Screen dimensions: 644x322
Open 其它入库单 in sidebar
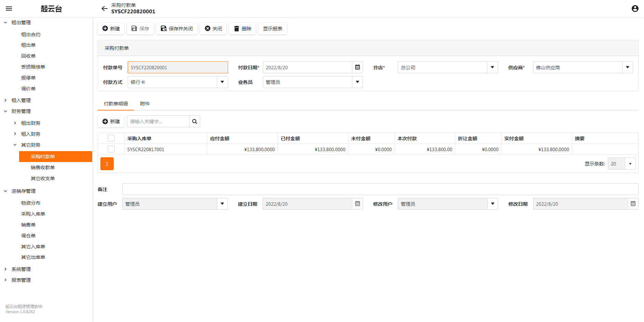(33, 247)
